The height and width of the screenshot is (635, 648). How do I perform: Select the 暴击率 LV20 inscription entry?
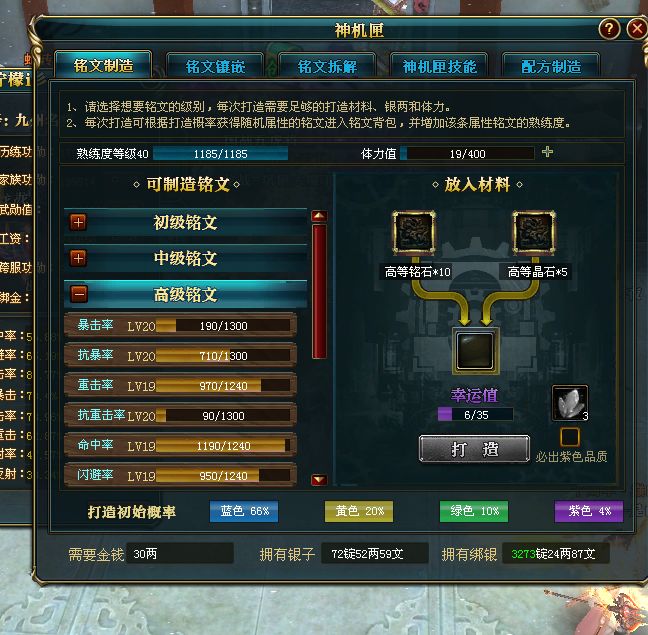click(x=181, y=326)
